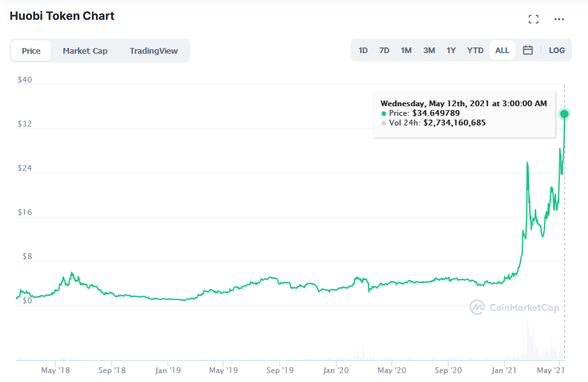
Task: Click the Jan '20 x-axis label
Action: click(x=336, y=370)
